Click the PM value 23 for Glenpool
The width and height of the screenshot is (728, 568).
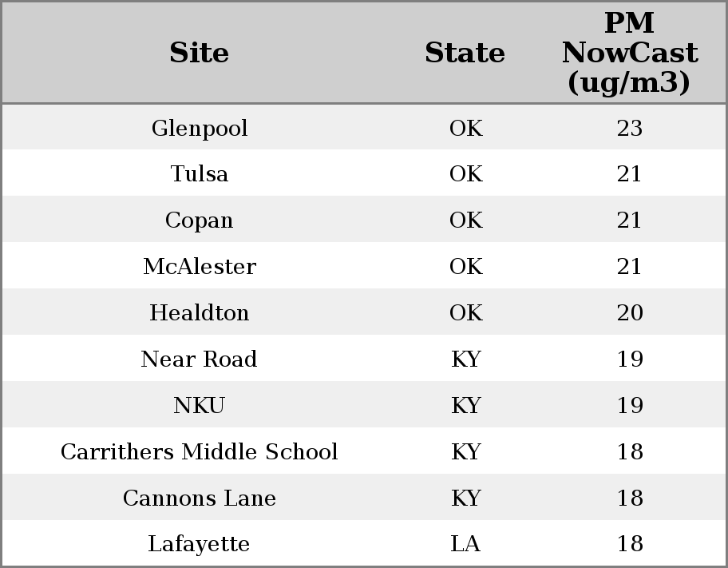(629, 128)
